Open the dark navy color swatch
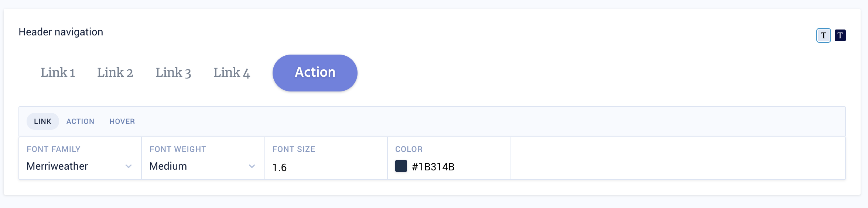Viewport: 868px width, 208px height. tap(401, 166)
